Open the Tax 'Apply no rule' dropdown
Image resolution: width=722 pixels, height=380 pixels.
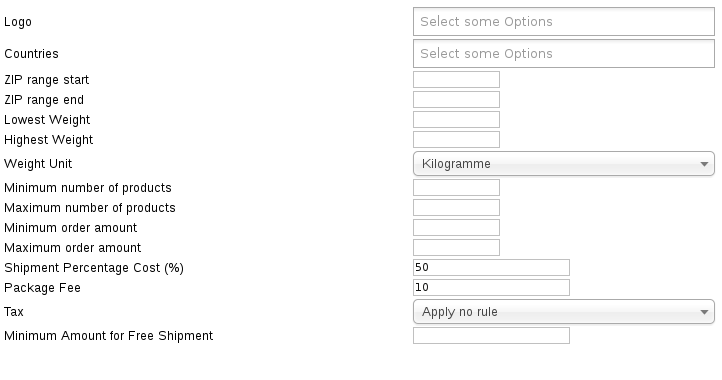coord(564,312)
